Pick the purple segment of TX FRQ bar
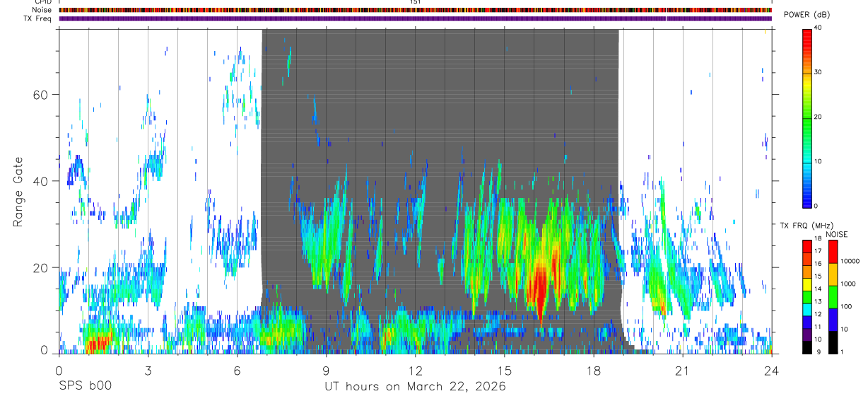 [x=809, y=334]
